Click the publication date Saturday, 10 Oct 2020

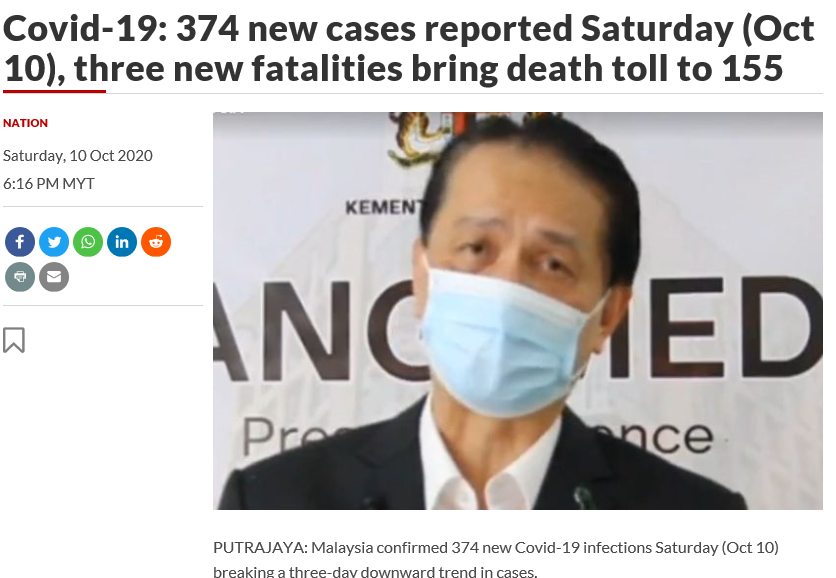tap(78, 156)
